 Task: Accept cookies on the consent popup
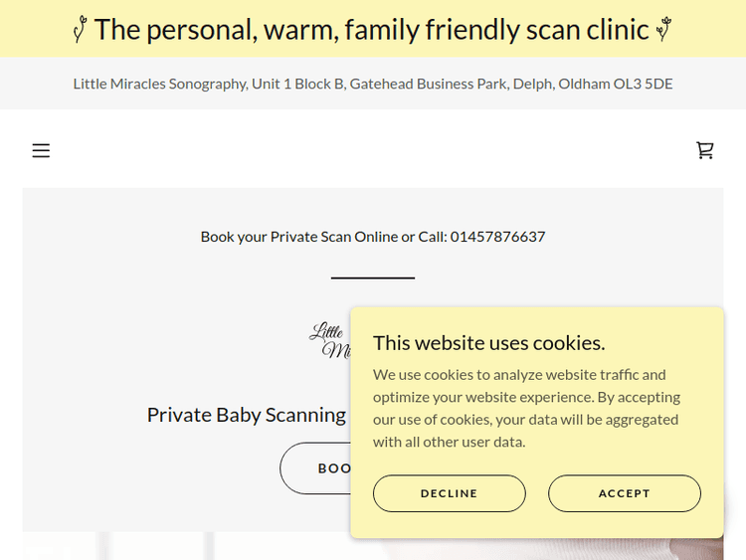point(624,493)
